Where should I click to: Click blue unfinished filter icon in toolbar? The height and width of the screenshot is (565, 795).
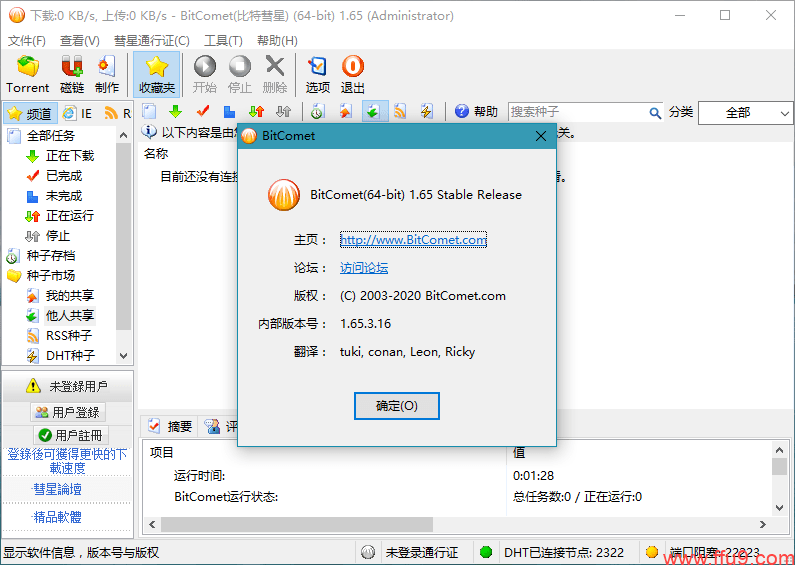coord(230,112)
